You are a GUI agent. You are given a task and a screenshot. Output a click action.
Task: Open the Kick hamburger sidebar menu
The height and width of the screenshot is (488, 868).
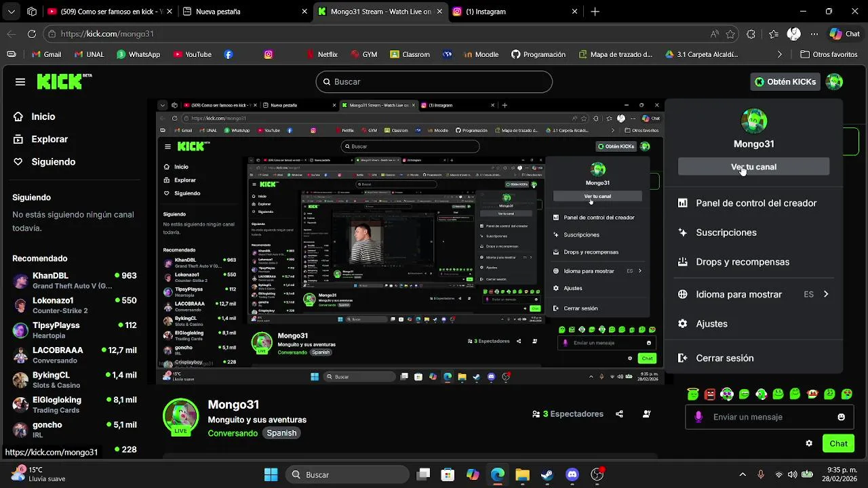20,82
